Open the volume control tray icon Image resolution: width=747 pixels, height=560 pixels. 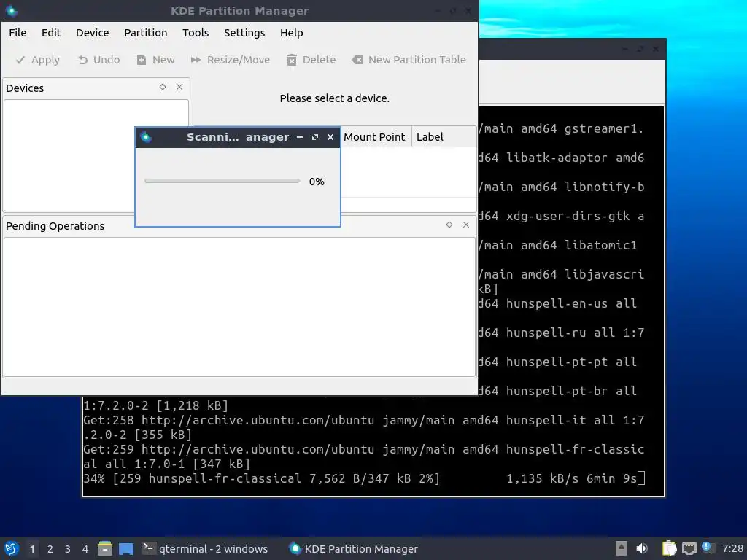tap(642, 548)
